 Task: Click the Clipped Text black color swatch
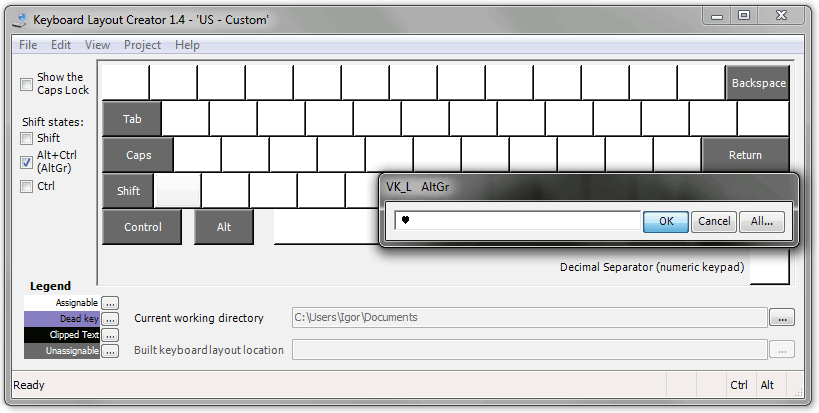point(62,335)
